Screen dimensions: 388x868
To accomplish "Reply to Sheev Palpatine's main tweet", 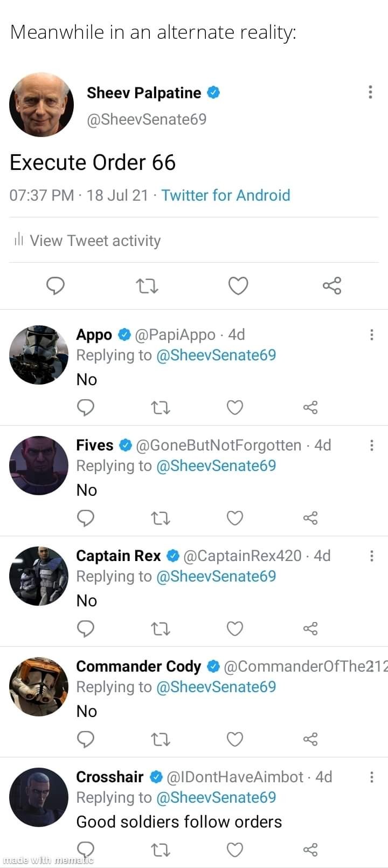I will tap(56, 285).
